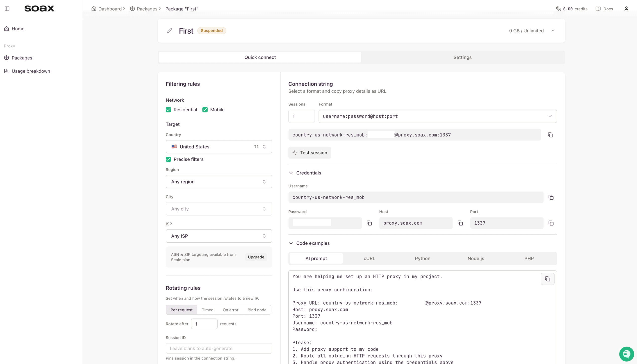The height and width of the screenshot is (364, 637).
Task: Copy the Host value
Action: tap(460, 223)
